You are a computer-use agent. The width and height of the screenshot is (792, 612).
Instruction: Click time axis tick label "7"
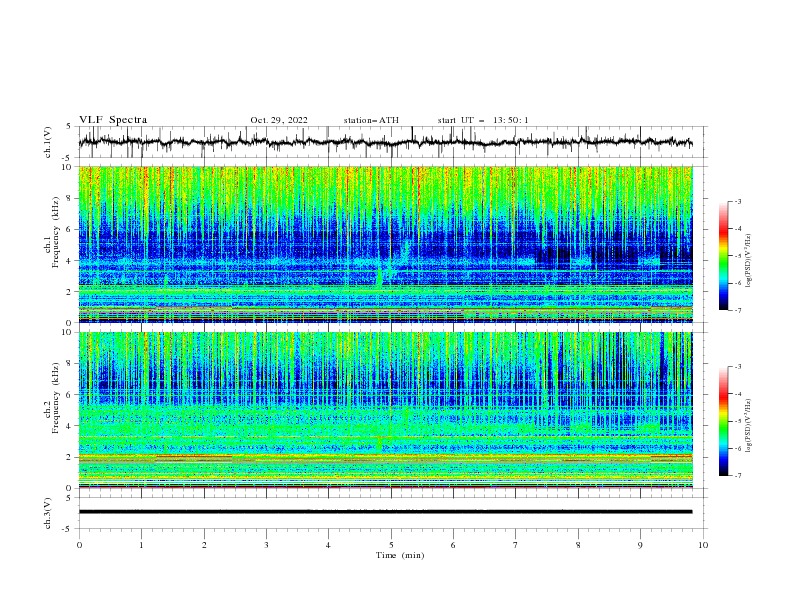[516, 545]
